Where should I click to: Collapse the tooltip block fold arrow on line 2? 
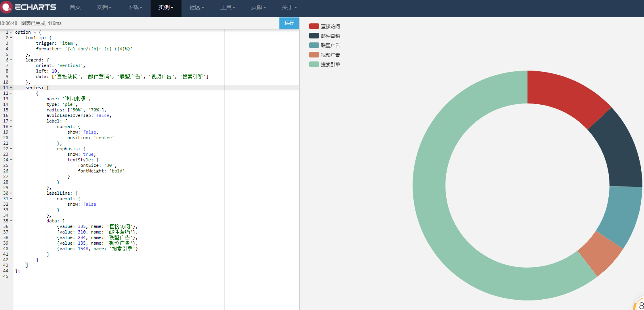click(11, 38)
